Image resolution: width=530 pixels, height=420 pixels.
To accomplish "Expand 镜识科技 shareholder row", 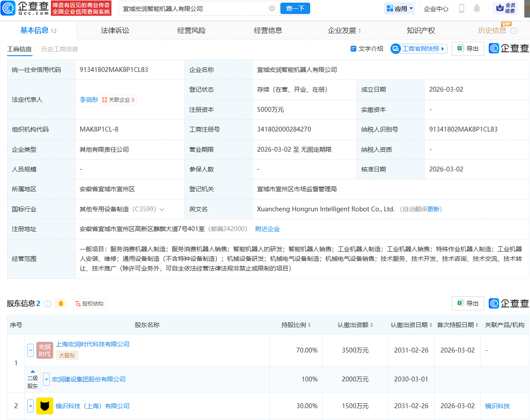I will pos(31,406).
